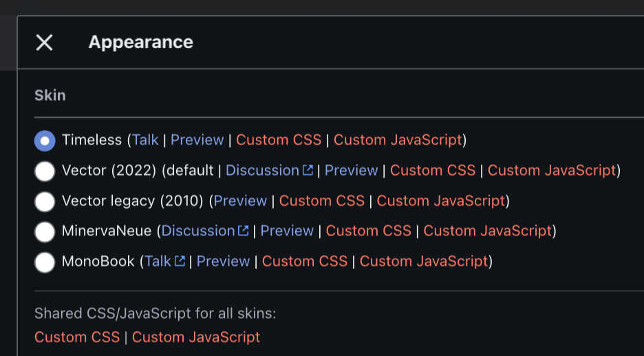644x356 pixels.
Task: Open Custom JavaScript for Vector legacy
Action: click(x=441, y=200)
